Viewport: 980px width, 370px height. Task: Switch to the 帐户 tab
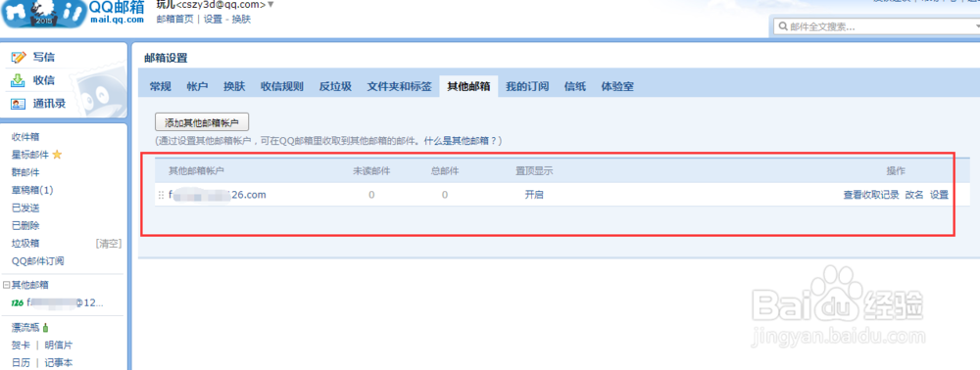(x=197, y=87)
